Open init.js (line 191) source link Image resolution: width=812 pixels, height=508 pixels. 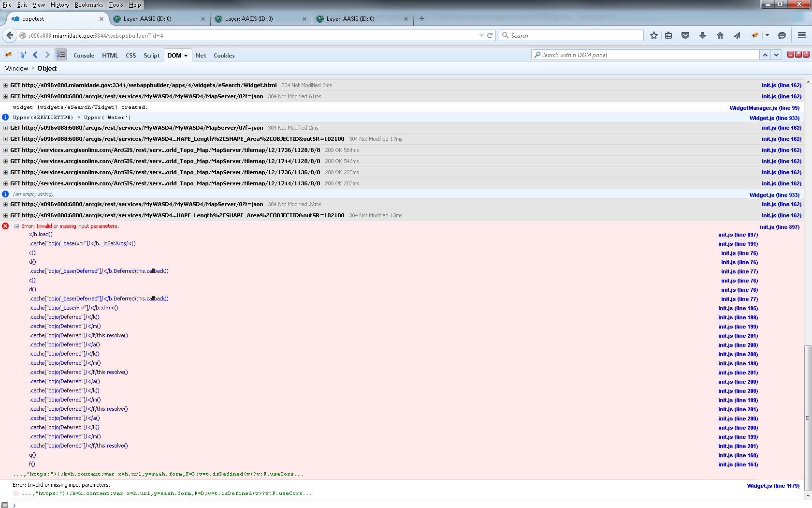coord(738,244)
